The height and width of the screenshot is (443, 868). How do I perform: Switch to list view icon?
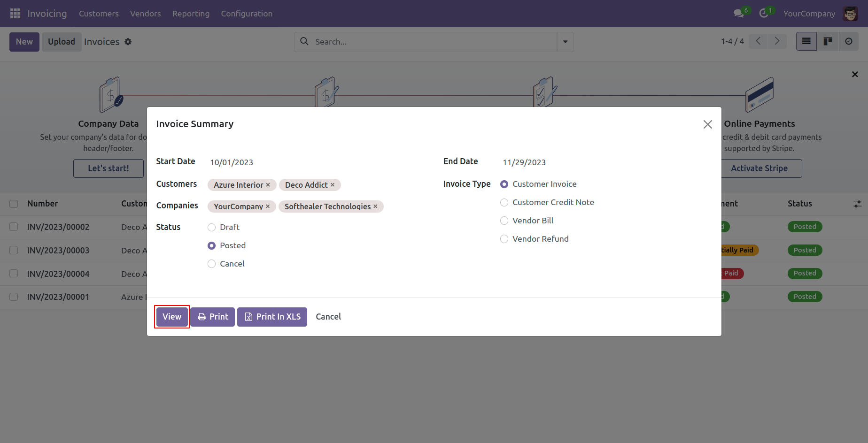[806, 41]
